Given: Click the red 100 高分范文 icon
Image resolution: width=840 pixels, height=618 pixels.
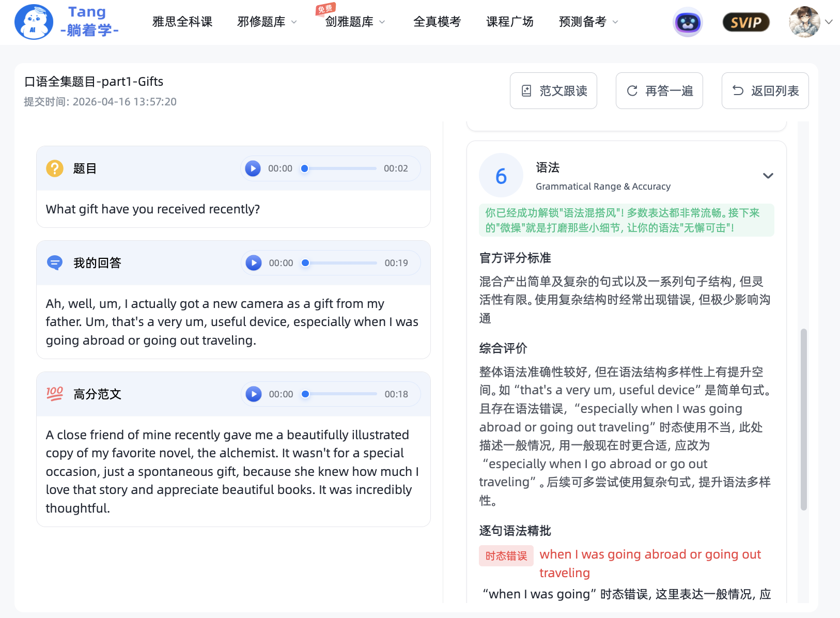Looking at the screenshot, I should (55, 394).
